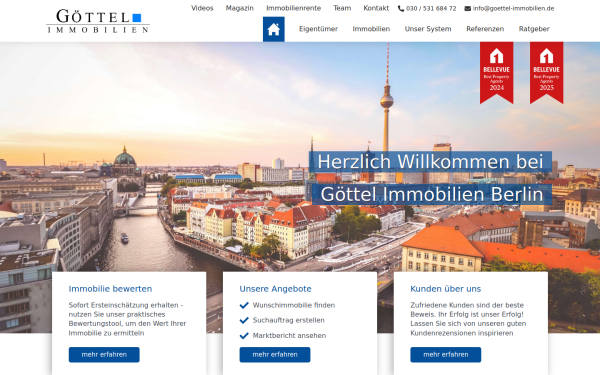This screenshot has width=600, height=375.
Task: Click the Sofort Ersteinschätzung erhalten description
Action: (127, 319)
